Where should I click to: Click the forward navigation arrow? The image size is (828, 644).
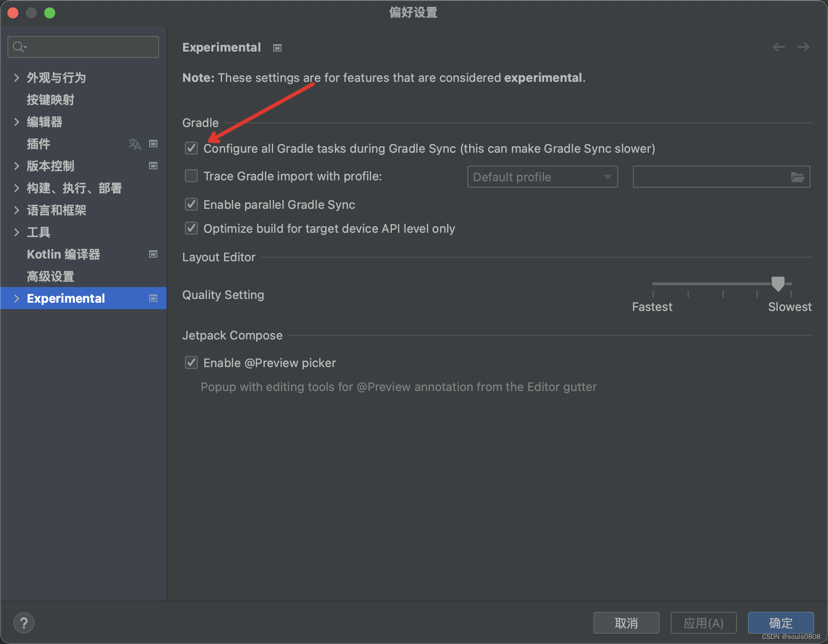[803, 47]
